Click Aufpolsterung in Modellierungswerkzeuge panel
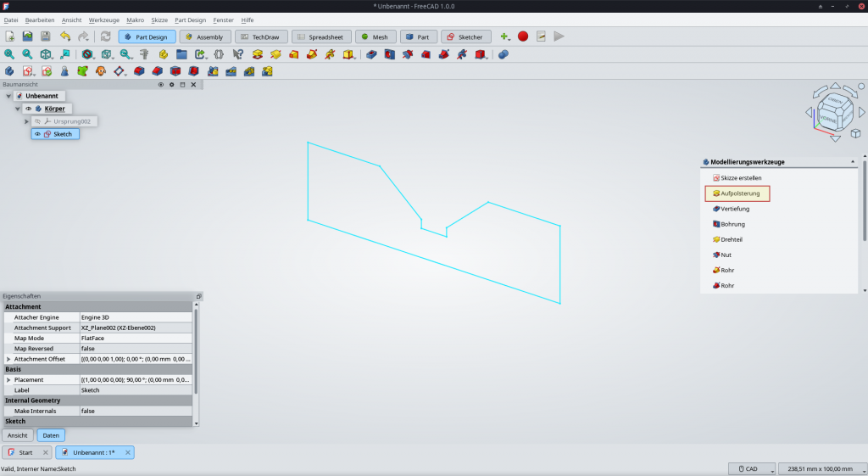Viewport: 868px width, 476px height. [x=739, y=193]
